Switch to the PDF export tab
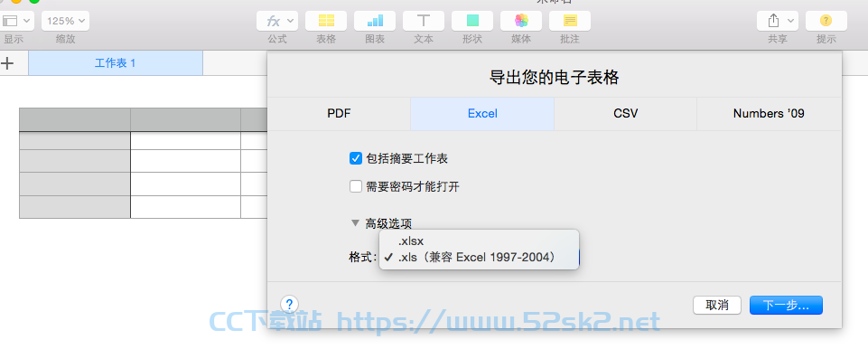Screen dimensions: 868x349 tap(339, 114)
